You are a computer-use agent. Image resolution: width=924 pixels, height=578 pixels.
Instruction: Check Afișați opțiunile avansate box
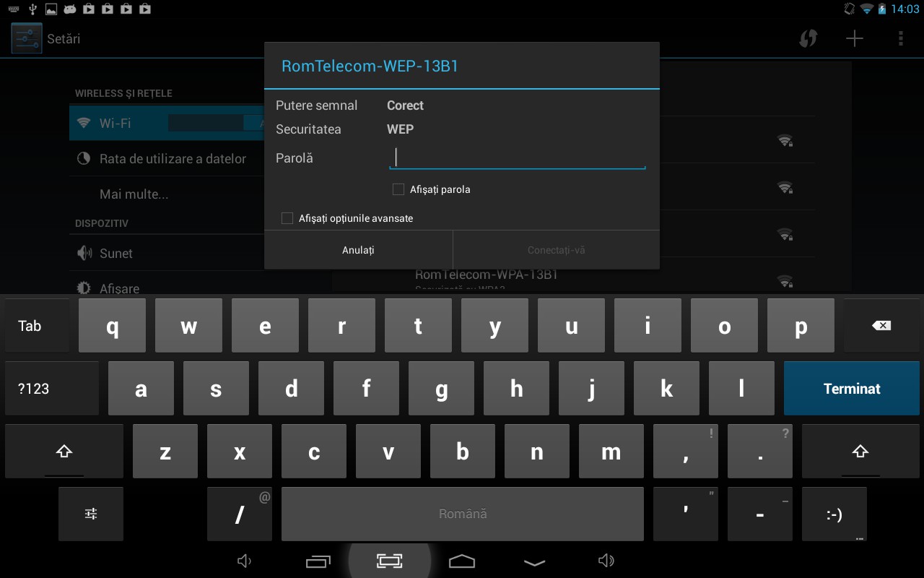coord(287,218)
